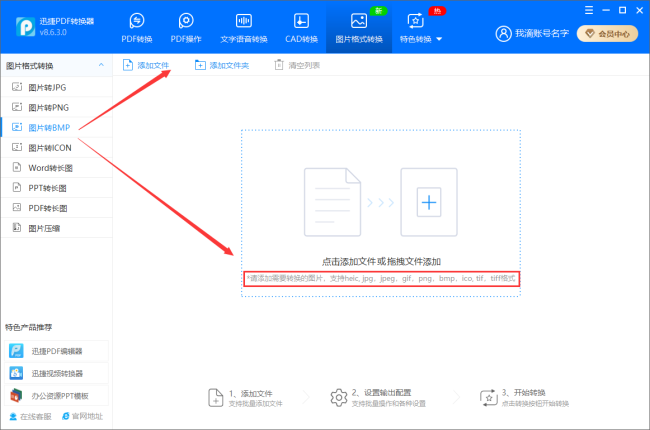Click the 迅捷PDF转换器 app logo
This screenshot has width=650, height=430.
pos(25,27)
